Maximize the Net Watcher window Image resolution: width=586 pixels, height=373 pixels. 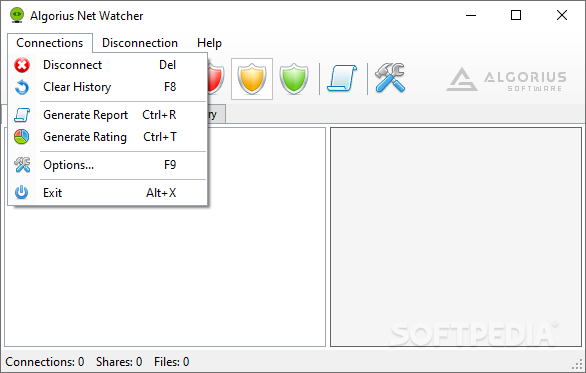click(x=516, y=15)
